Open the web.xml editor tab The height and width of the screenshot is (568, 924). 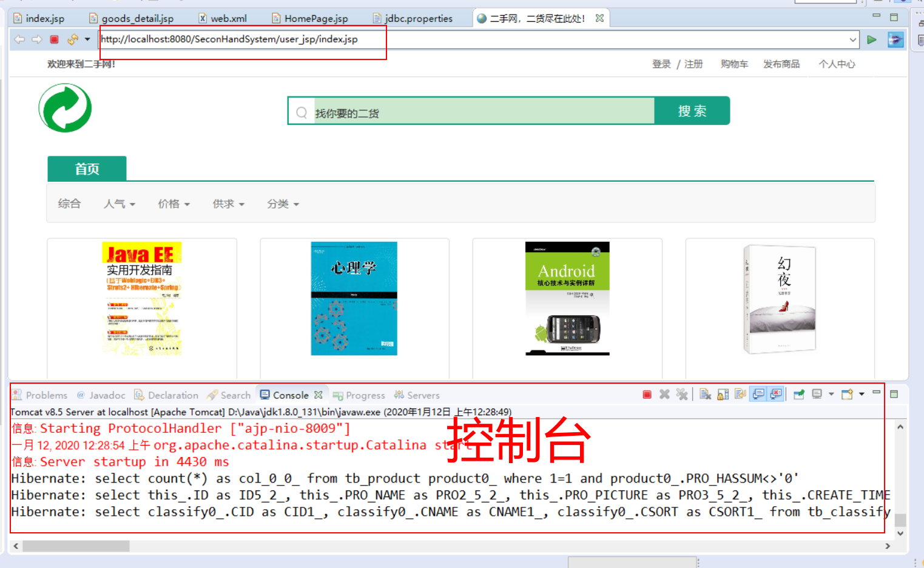pyautogui.click(x=224, y=18)
